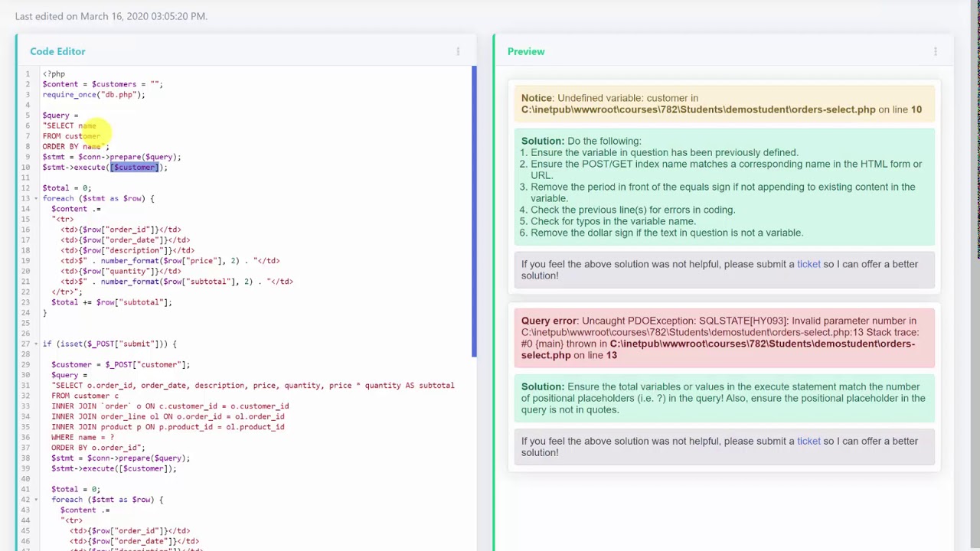980x551 pixels.
Task: Click the 'FROM customer c' line
Action: pyautogui.click(x=85, y=396)
